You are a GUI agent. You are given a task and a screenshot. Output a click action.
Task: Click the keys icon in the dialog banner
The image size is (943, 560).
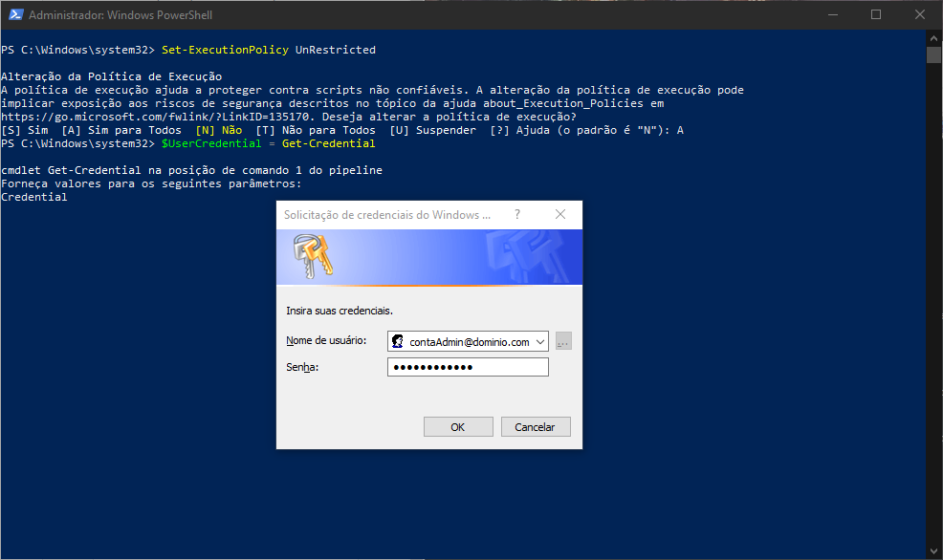(313, 256)
